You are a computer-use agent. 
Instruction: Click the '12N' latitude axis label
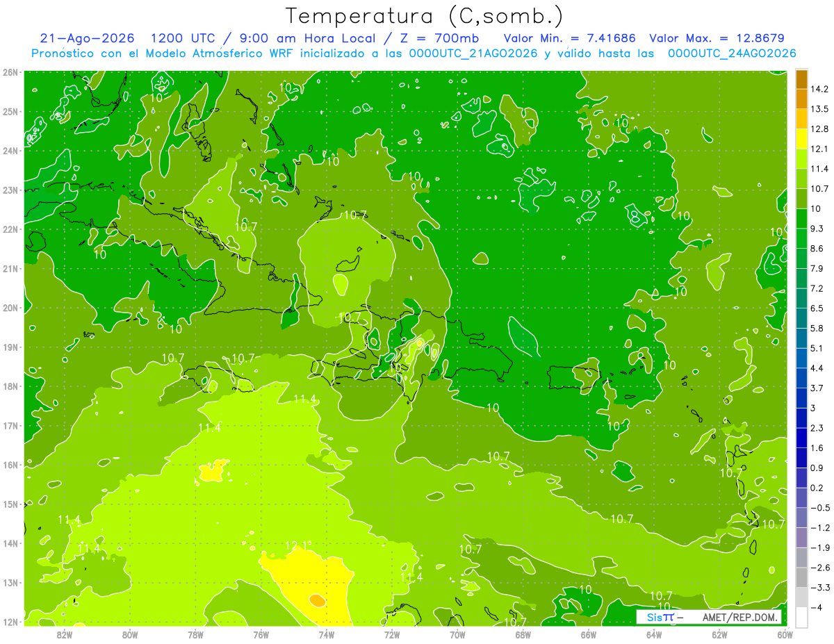(10, 622)
